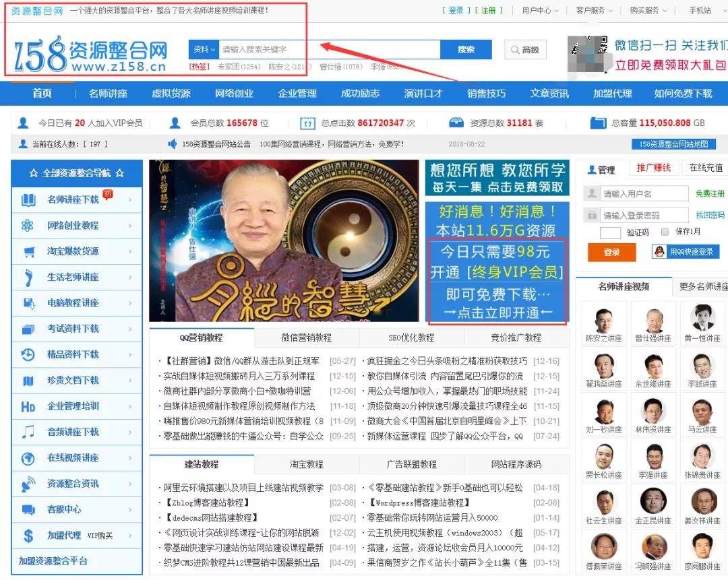Screen dimensions: 728x580
Task: Click the save-disk icon beside 电脑教程讲座
Action: (29, 303)
